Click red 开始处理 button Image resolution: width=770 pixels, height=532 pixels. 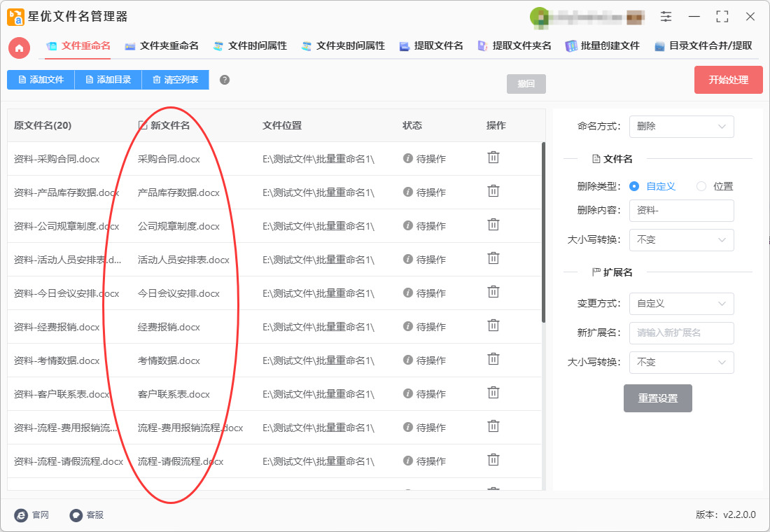click(728, 80)
